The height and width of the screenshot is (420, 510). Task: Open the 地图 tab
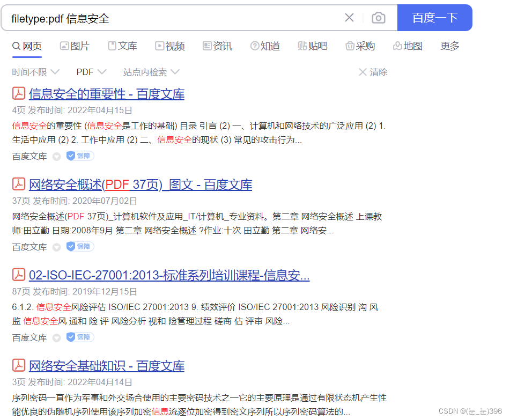[408, 46]
